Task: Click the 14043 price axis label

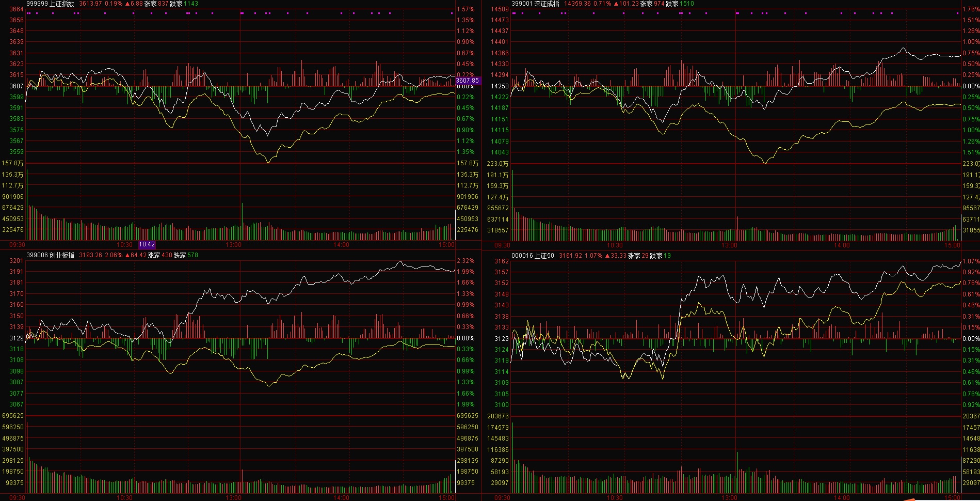Action: coord(500,152)
